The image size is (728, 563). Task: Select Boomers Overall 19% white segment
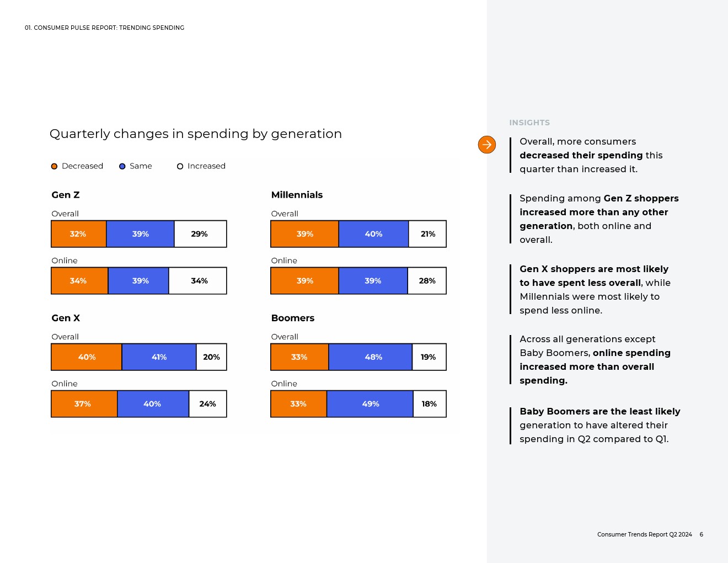point(429,357)
